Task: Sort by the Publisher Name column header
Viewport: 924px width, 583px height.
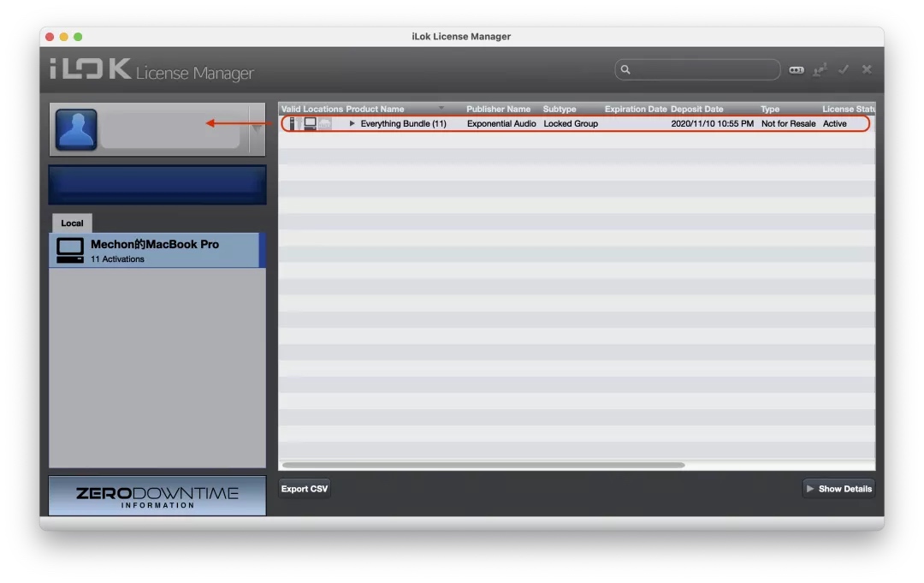Action: click(x=499, y=109)
